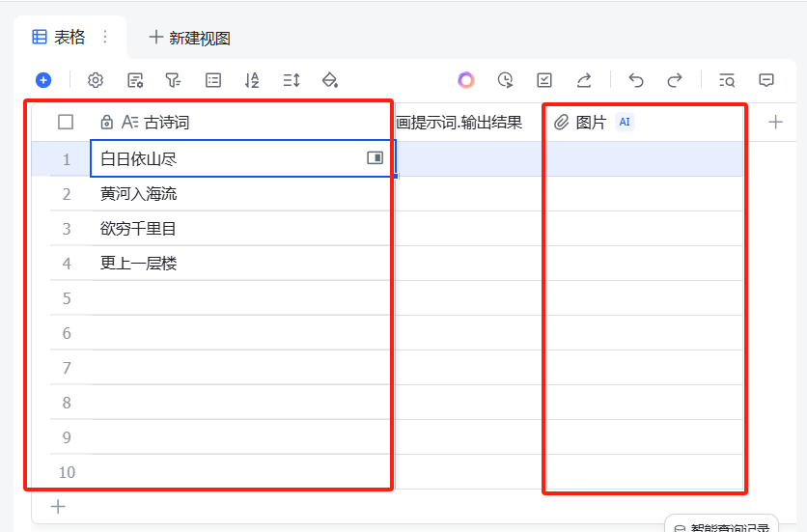The width and height of the screenshot is (807, 532).
Task: Add a new column with plus icon
Action: click(775, 122)
